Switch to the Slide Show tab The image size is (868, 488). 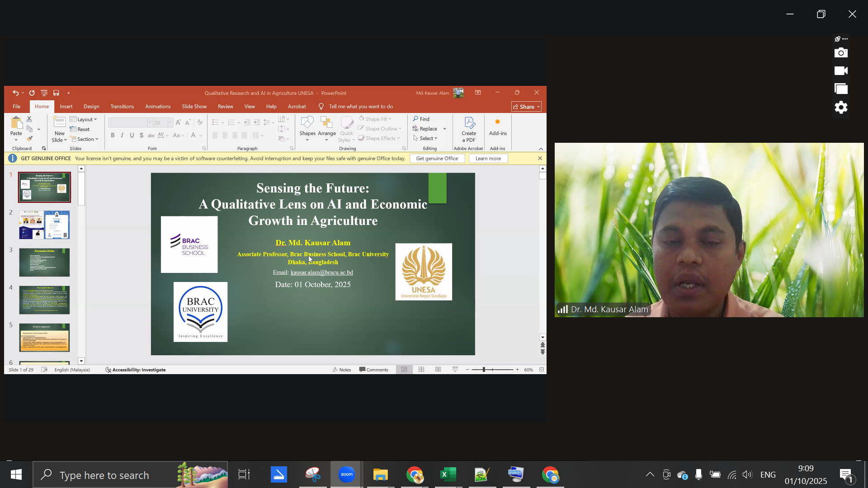click(194, 107)
